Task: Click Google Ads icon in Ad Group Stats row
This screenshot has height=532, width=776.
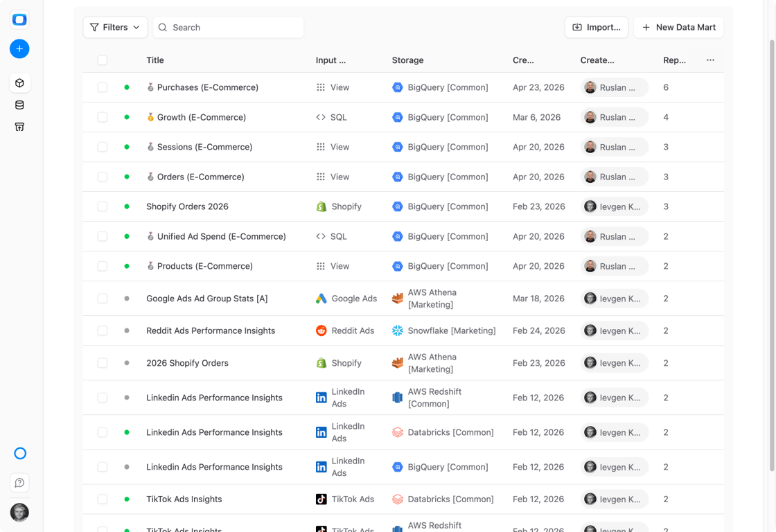Action: pyautogui.click(x=321, y=299)
